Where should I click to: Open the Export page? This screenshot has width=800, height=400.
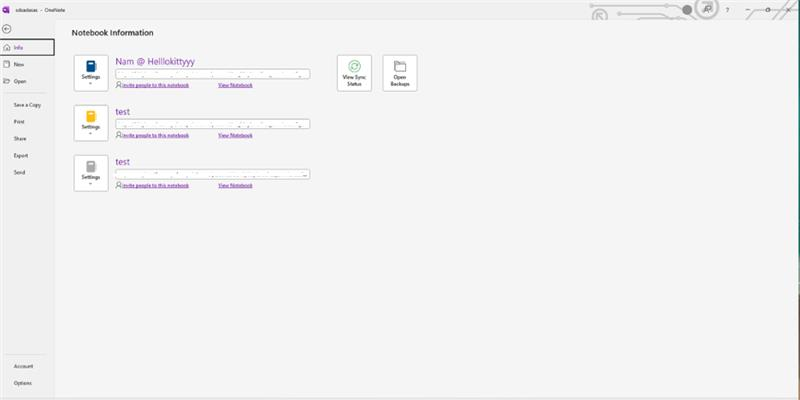pos(28,155)
